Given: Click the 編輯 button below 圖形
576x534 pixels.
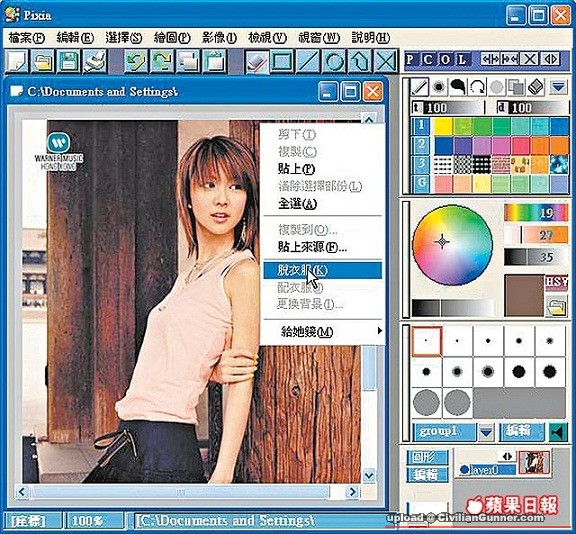Looking at the screenshot, I should [427, 475].
